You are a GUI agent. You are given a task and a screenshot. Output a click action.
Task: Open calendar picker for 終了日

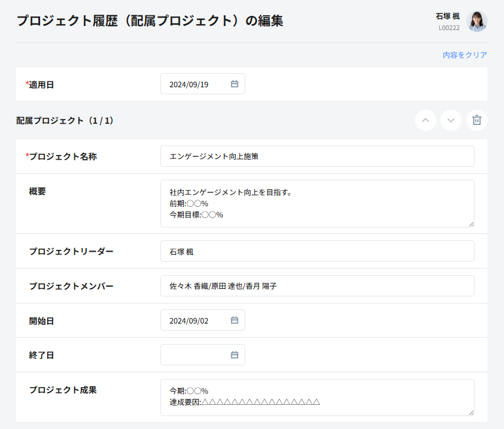(234, 355)
